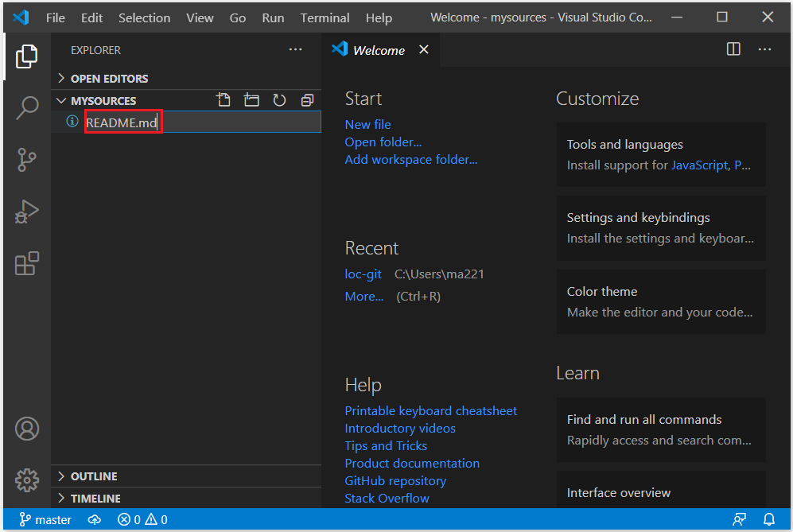
Task: Open the Edit menu
Action: [x=91, y=17]
